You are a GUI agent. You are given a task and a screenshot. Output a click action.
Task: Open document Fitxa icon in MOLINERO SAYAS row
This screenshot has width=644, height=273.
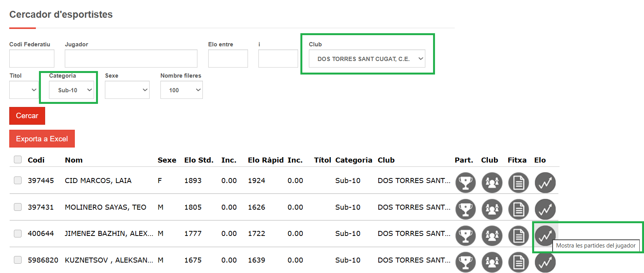519,209
